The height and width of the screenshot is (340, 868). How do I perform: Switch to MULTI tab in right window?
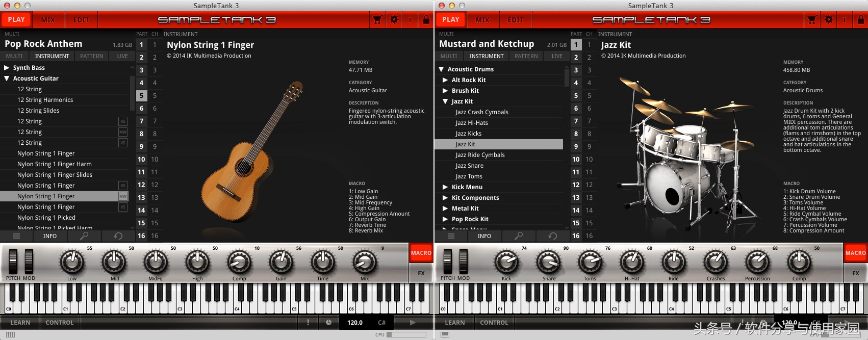point(449,56)
